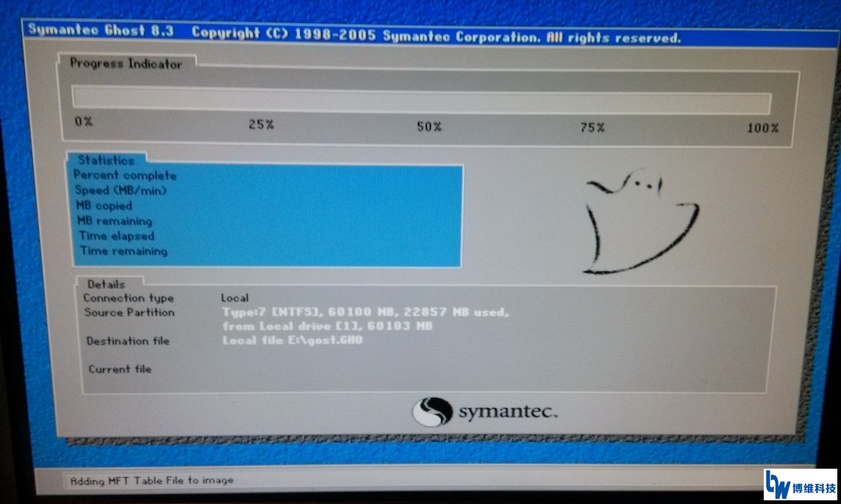Click the 'Time remaining' label
Image resolution: width=841 pixels, height=504 pixels.
[124, 251]
